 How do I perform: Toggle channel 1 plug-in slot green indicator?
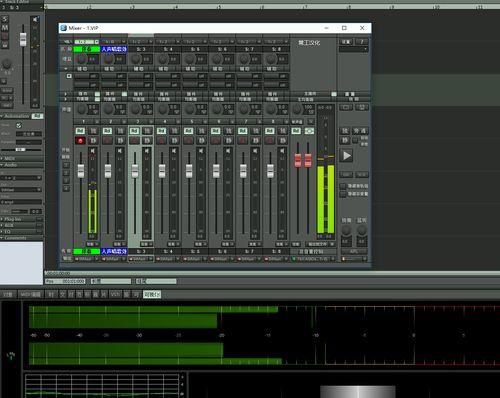97,94
